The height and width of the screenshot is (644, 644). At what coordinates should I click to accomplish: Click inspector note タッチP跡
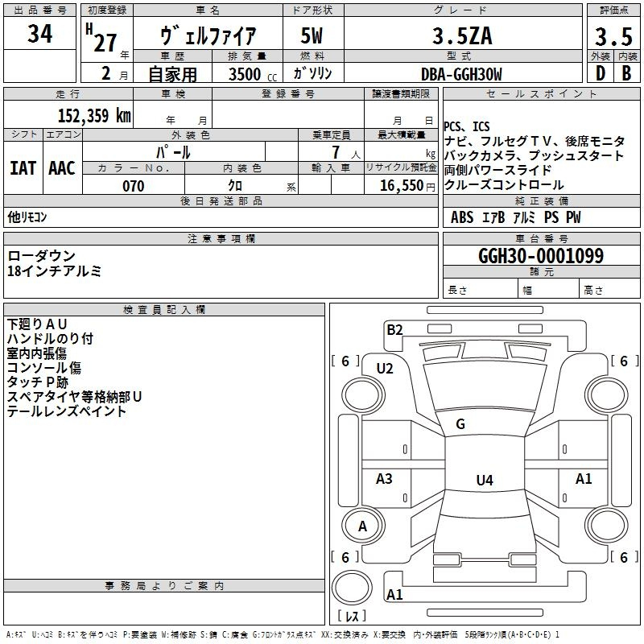(37, 382)
